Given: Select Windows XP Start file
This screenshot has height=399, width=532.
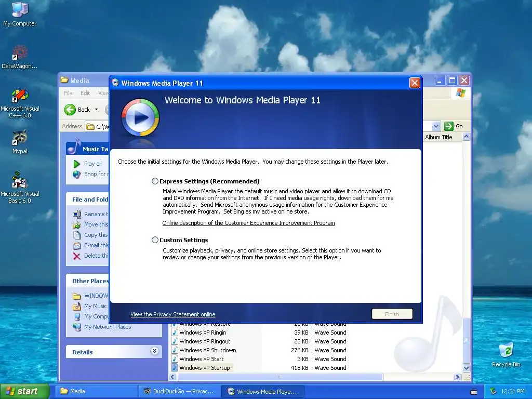Looking at the screenshot, I should [x=202, y=359].
